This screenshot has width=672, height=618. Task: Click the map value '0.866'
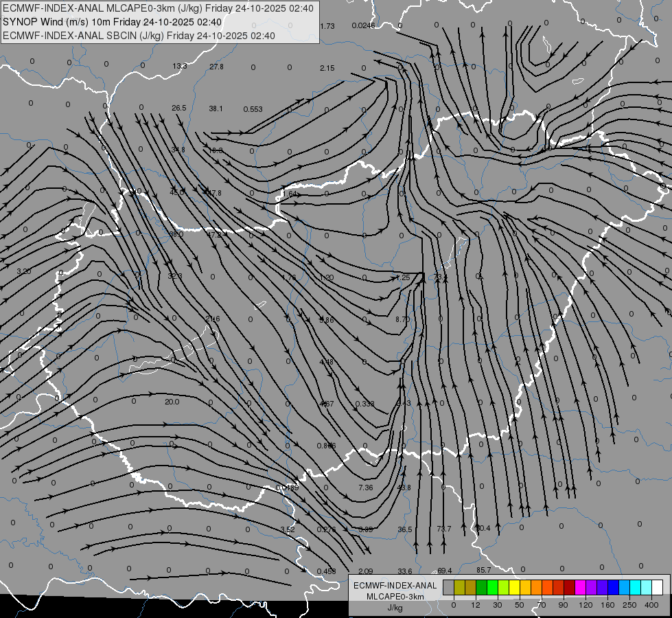(326, 446)
